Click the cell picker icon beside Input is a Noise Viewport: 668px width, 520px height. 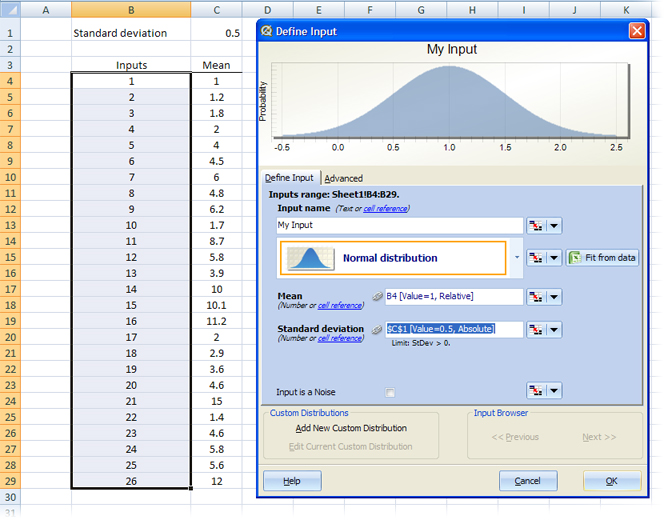[536, 391]
